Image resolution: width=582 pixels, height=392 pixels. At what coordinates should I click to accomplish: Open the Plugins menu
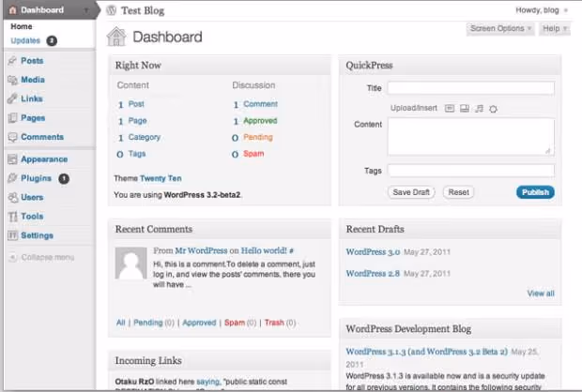[36, 178]
